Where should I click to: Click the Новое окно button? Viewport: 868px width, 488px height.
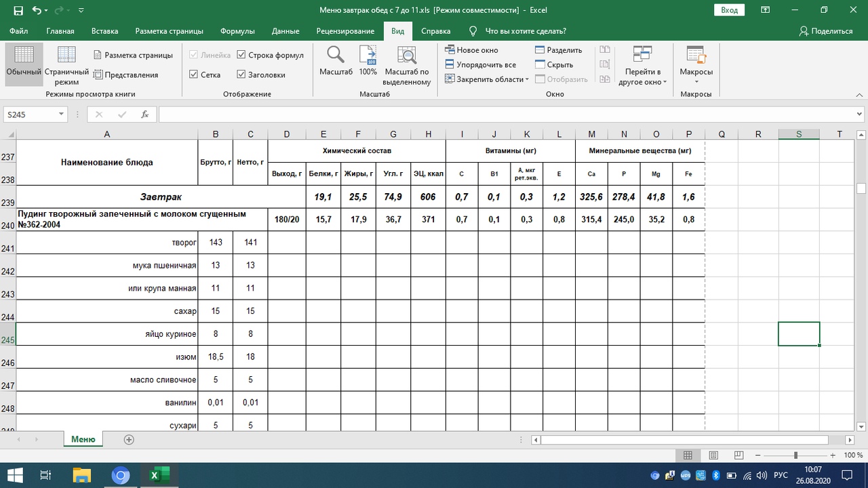click(472, 50)
